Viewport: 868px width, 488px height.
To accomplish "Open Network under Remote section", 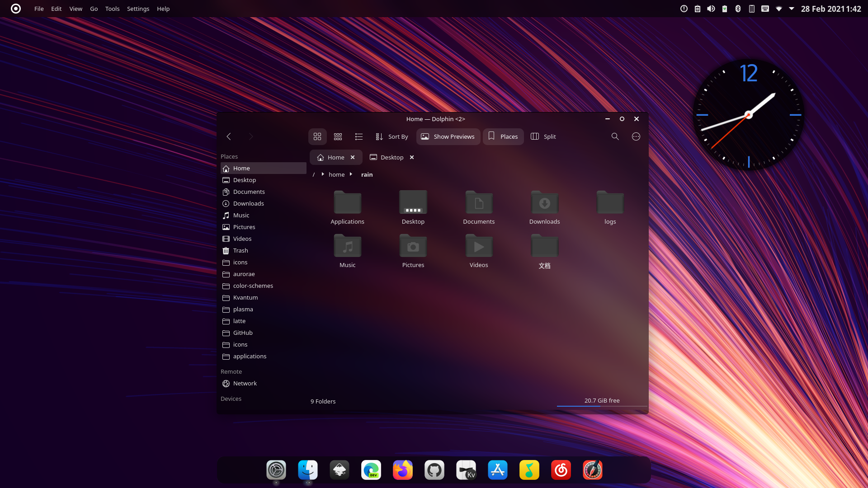I will pyautogui.click(x=245, y=383).
